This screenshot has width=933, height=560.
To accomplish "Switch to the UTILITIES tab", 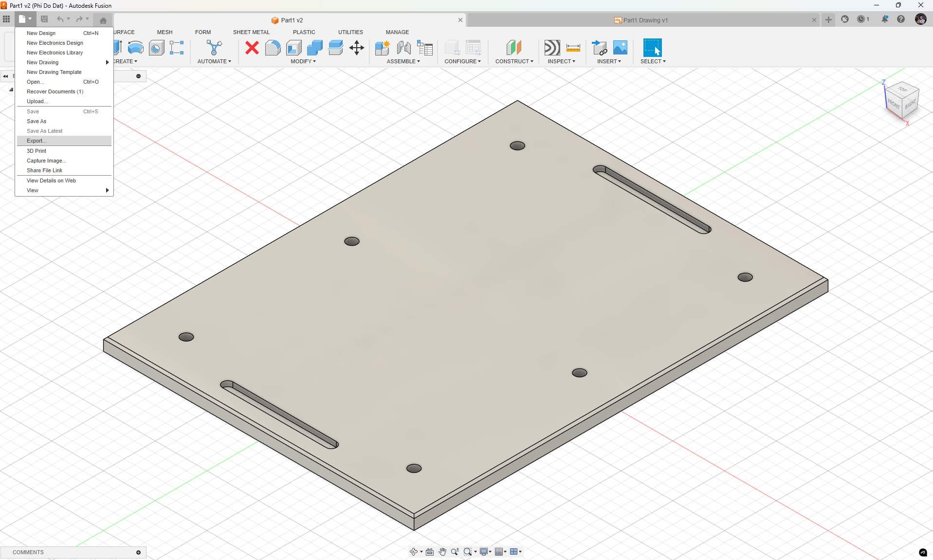I will point(350,32).
